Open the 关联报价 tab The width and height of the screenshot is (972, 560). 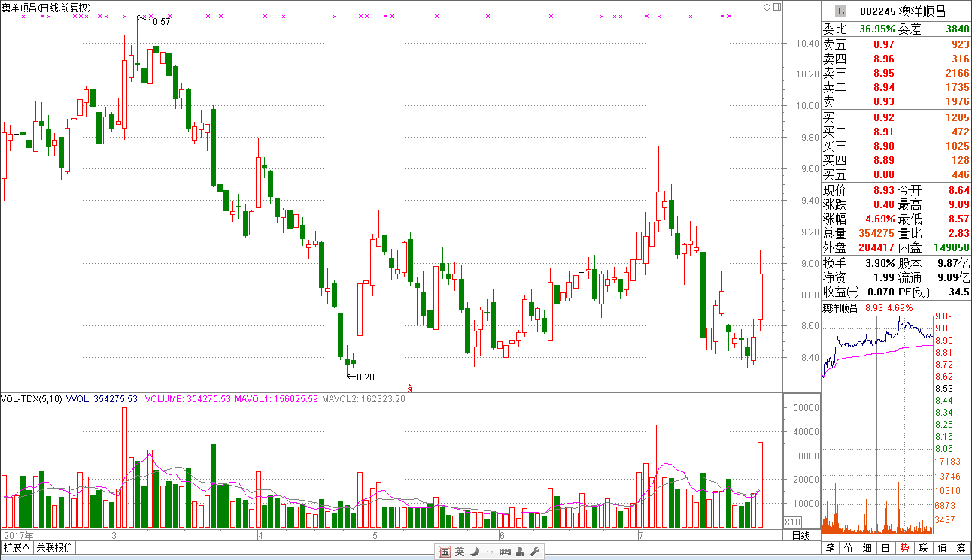[55, 547]
